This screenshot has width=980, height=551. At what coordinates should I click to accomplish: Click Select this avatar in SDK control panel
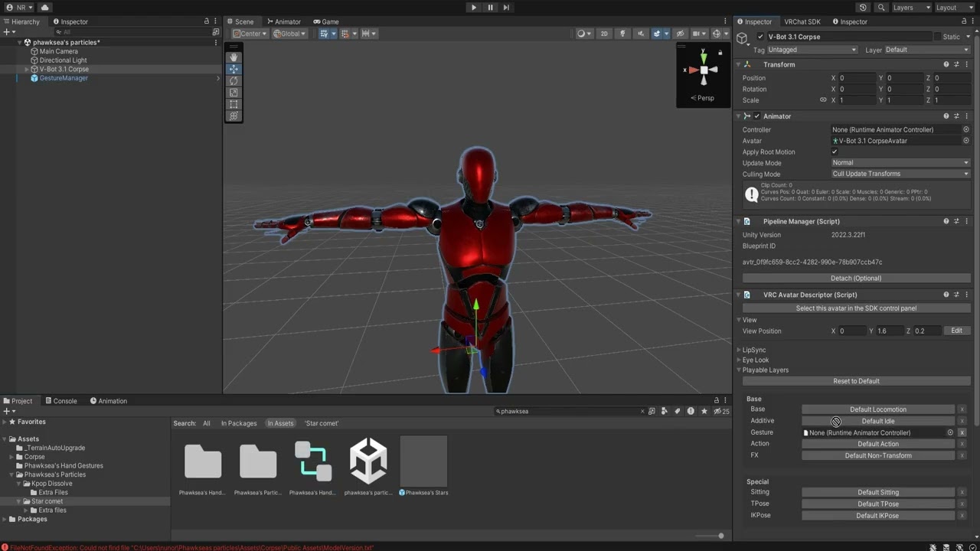pos(856,308)
